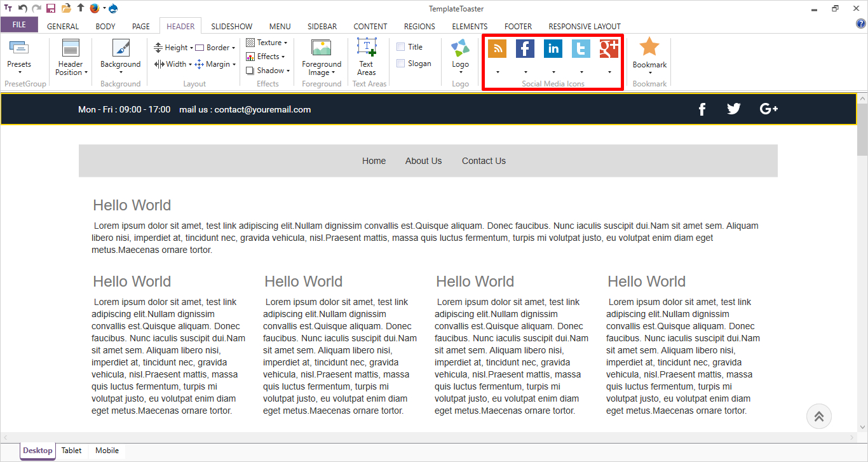Toggle the Slogan checkbox
868x462 pixels.
401,64
